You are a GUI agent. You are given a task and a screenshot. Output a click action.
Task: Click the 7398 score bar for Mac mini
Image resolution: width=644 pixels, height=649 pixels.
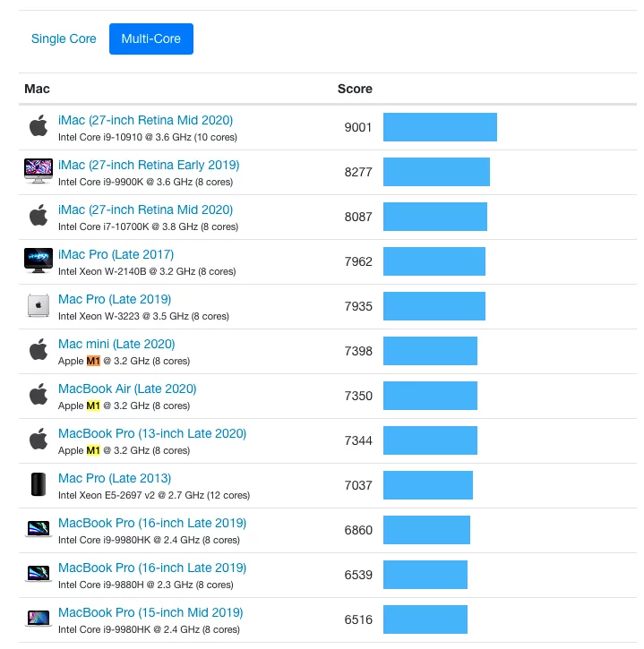coord(430,351)
